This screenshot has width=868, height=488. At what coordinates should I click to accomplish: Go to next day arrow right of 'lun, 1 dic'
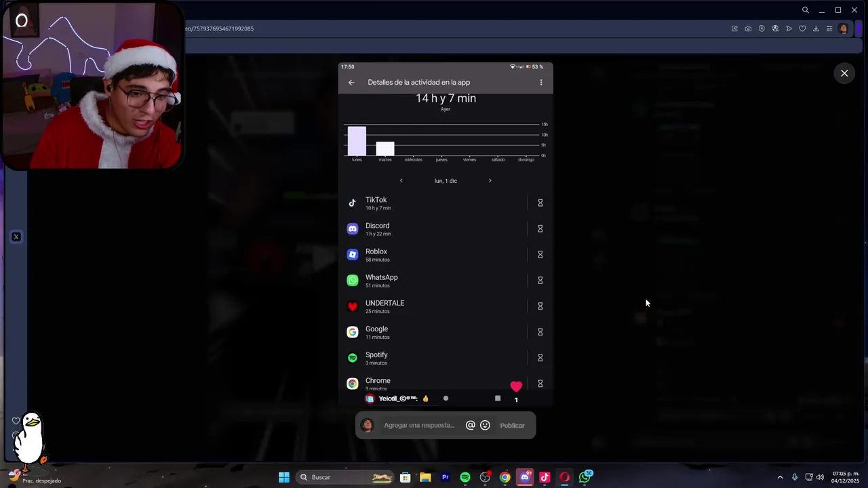pos(490,181)
